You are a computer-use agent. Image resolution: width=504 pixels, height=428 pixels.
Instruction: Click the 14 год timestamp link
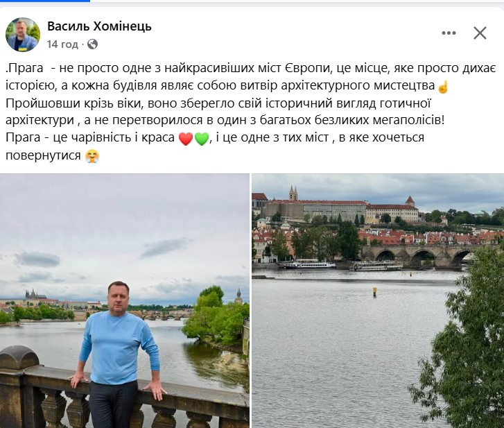62,44
